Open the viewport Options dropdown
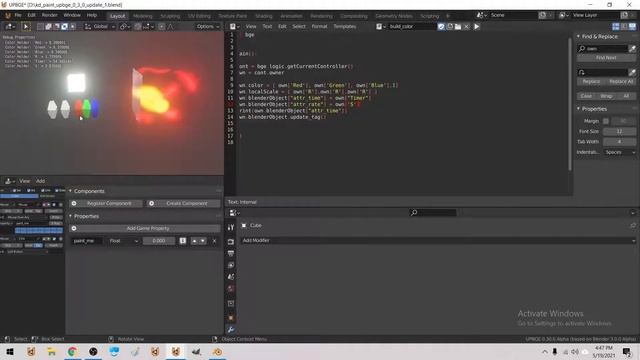Screen dimensions: 640x360 [x=207, y=27]
